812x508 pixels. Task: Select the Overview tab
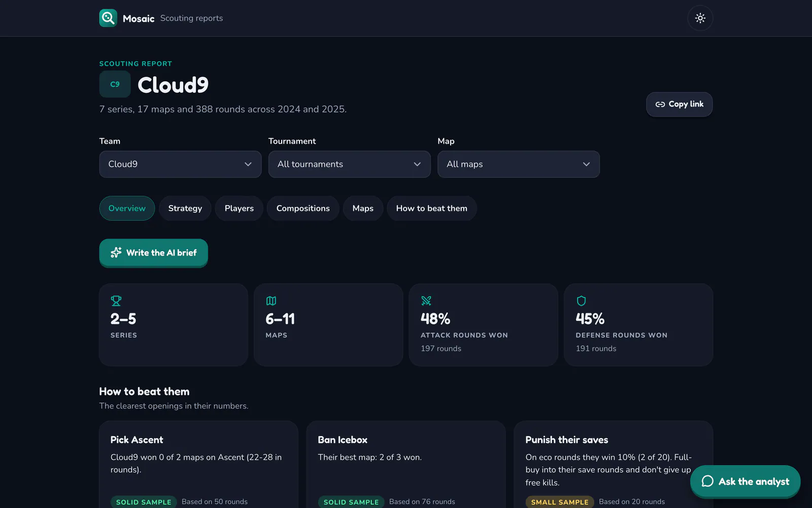(x=127, y=208)
